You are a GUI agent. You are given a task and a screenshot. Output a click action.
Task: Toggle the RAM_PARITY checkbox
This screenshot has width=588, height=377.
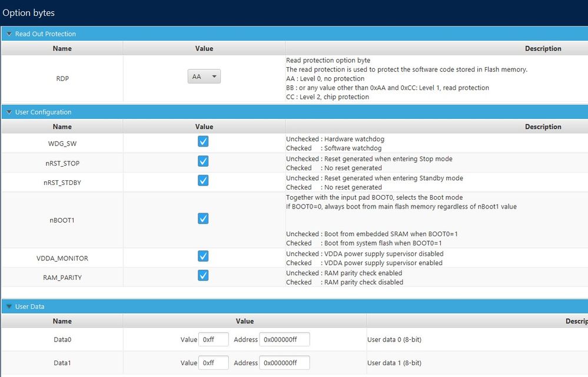click(203, 276)
